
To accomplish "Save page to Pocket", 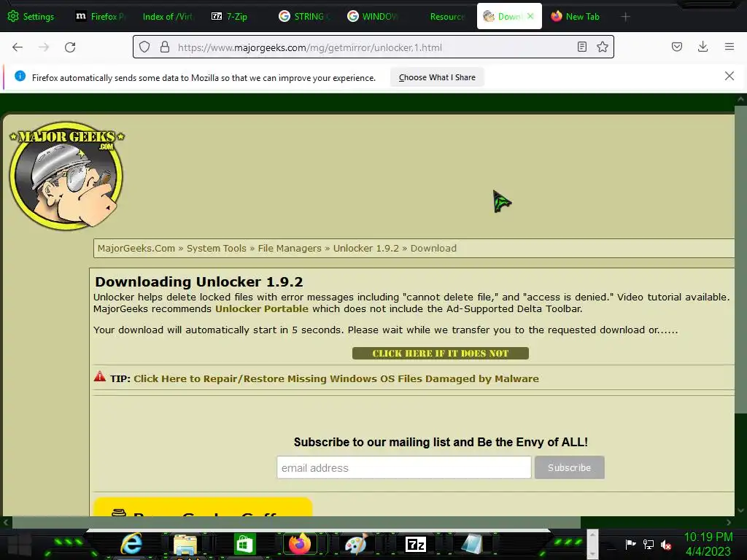I will (676, 47).
